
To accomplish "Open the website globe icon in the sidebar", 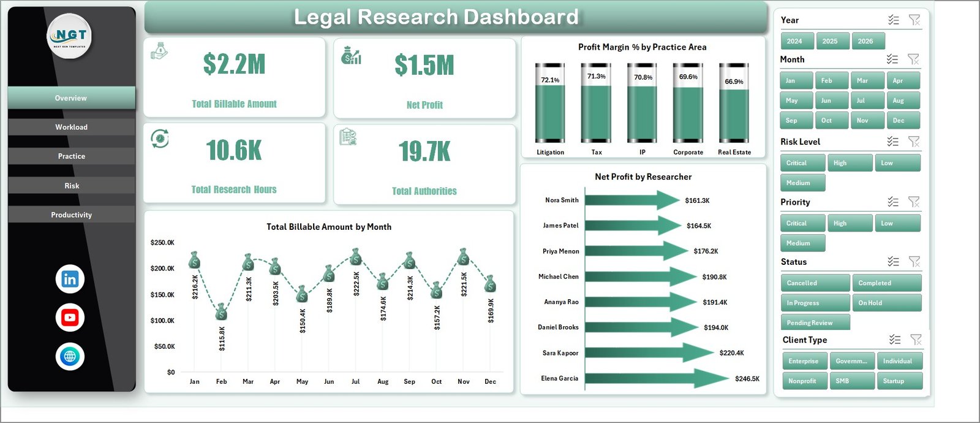I will click(70, 357).
